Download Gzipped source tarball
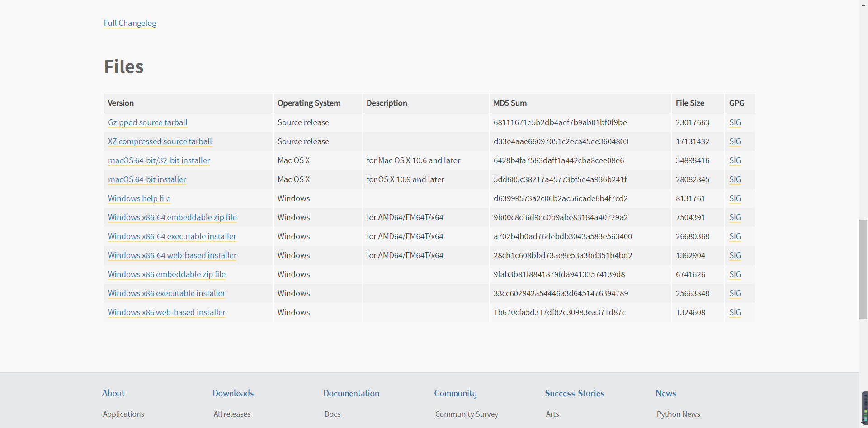This screenshot has width=868, height=428. pyautogui.click(x=147, y=122)
